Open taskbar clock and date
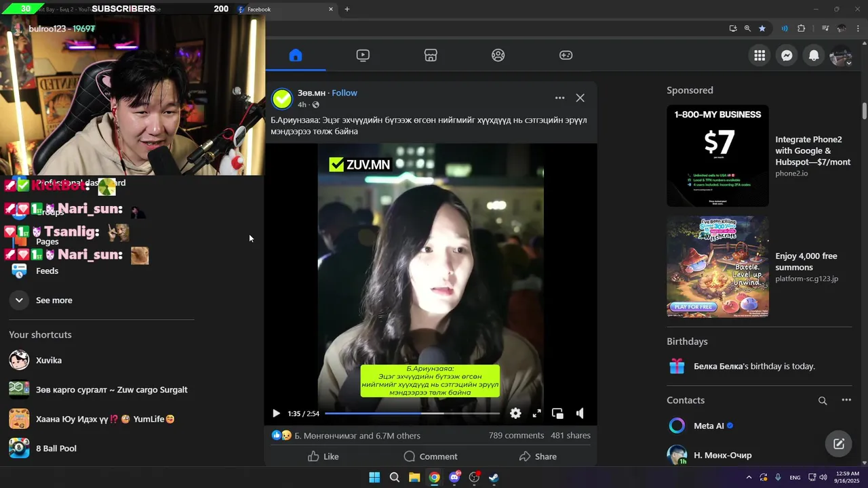868x488 pixels. point(848,477)
